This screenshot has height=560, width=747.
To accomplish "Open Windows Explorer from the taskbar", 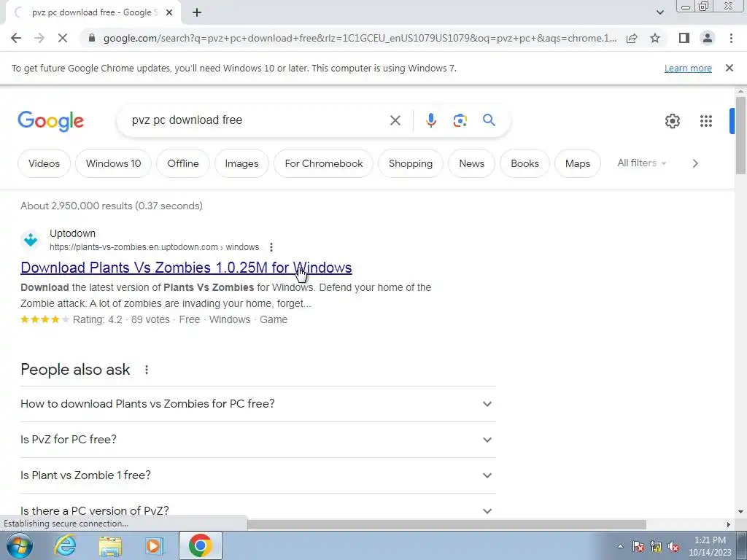I will (x=110, y=545).
